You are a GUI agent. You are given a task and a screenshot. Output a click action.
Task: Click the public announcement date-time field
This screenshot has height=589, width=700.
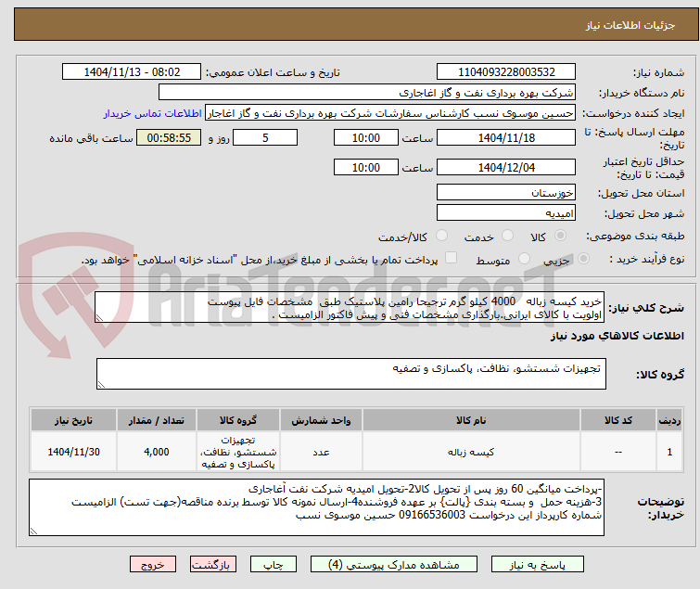click(x=132, y=72)
